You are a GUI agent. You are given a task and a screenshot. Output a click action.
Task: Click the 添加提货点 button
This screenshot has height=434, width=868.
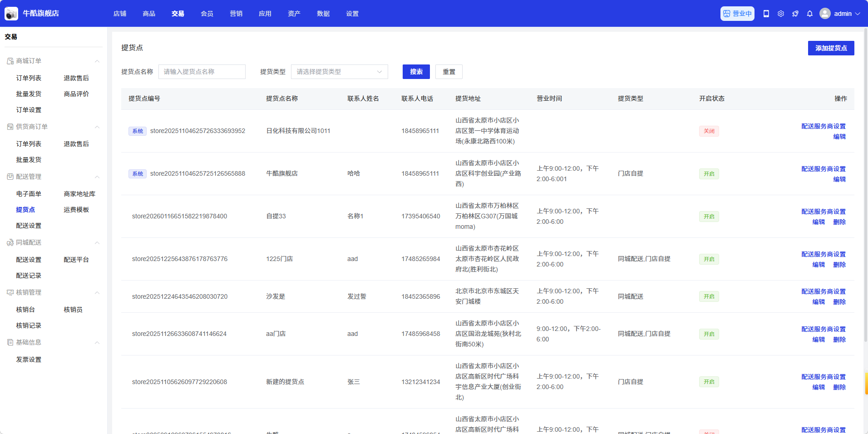tap(831, 48)
